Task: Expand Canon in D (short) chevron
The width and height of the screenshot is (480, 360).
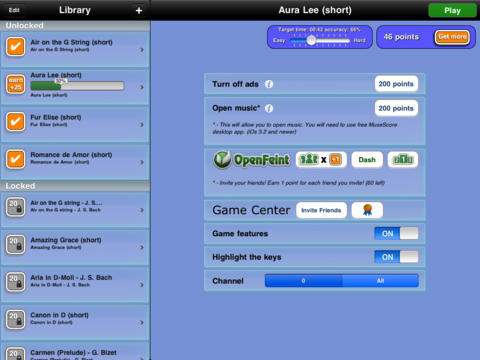Action: (x=142, y=322)
